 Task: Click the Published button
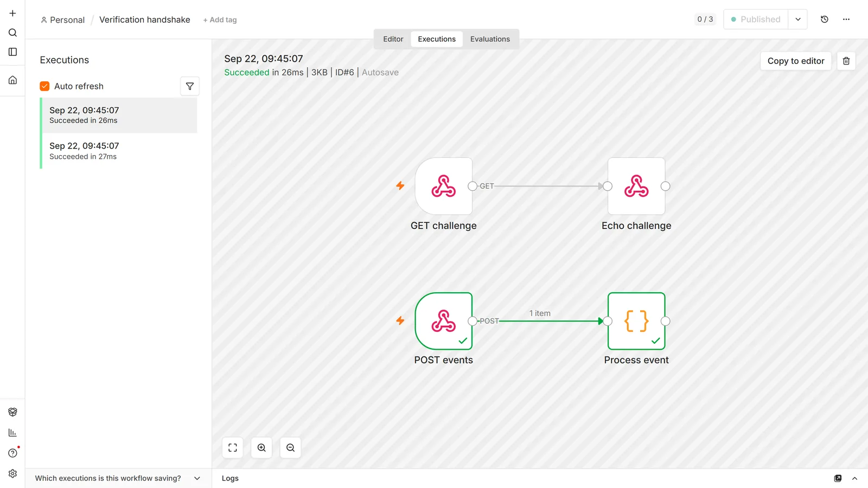tap(756, 20)
